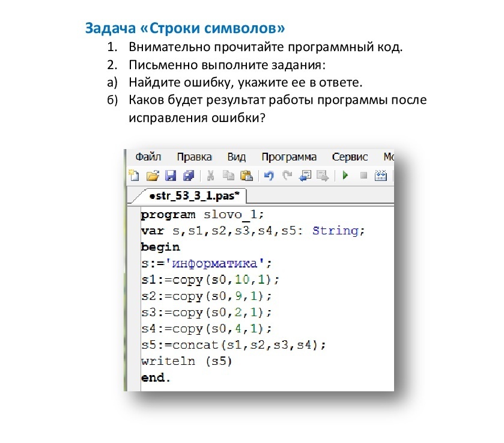Click the Open file folder icon

coord(153,176)
